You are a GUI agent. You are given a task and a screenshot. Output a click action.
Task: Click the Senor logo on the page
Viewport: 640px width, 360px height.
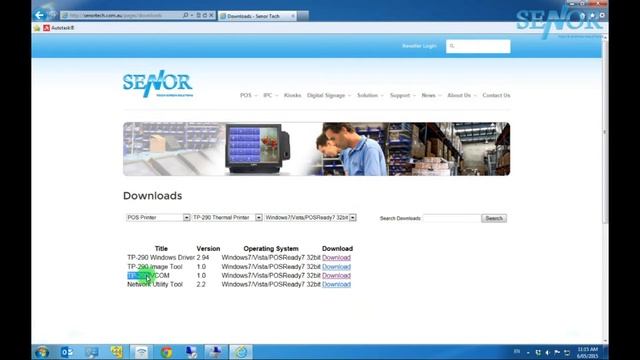tap(158, 84)
